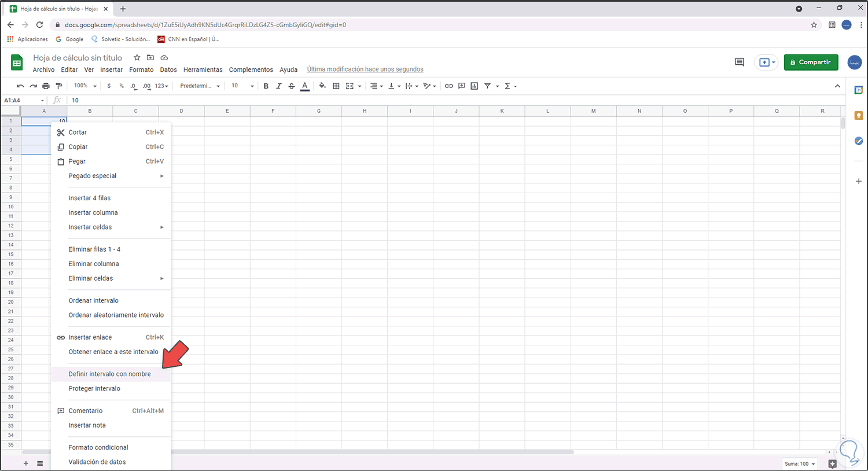The height and width of the screenshot is (471, 868).
Task: Toggle italic formatting
Action: coord(278,86)
